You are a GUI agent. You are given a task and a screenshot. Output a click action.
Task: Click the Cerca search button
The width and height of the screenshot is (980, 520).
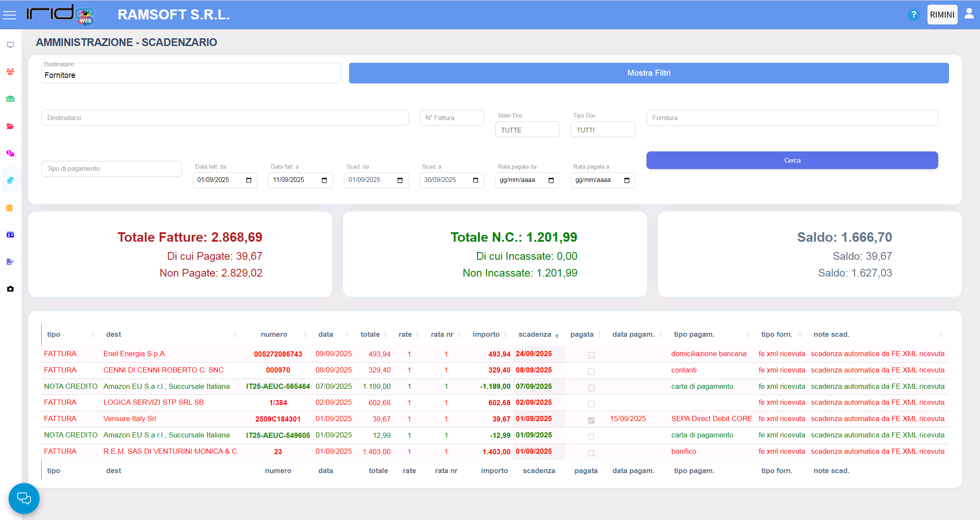[x=791, y=160]
